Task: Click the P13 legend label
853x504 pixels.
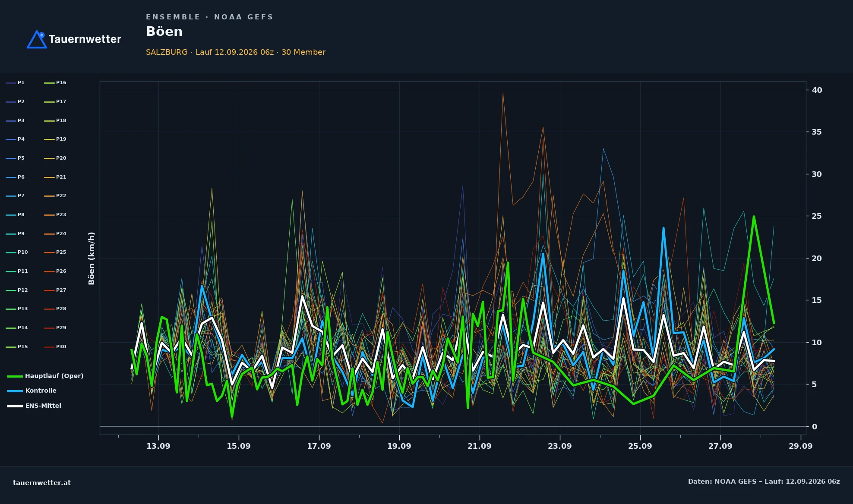Action: (x=22, y=309)
